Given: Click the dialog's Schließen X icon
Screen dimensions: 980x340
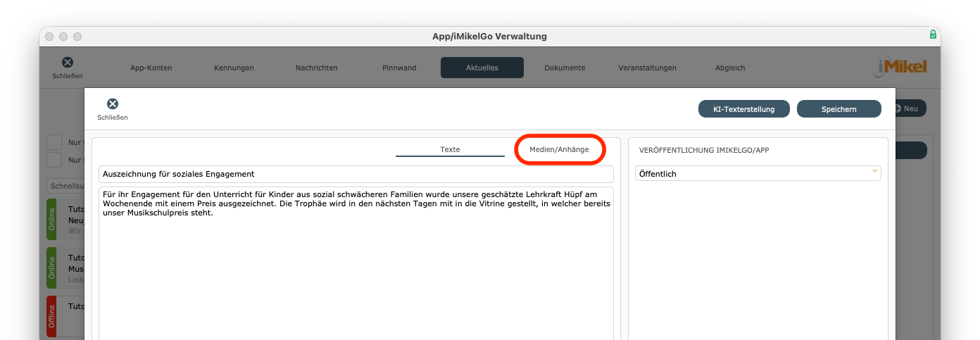Looking at the screenshot, I should (x=113, y=104).
